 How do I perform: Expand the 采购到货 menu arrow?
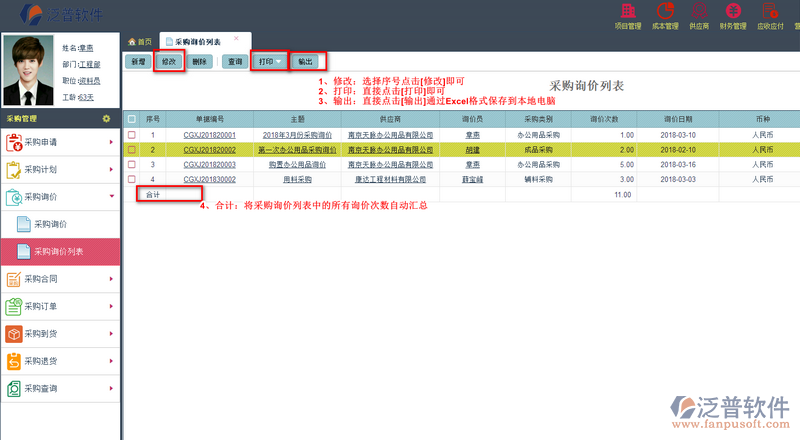111,334
